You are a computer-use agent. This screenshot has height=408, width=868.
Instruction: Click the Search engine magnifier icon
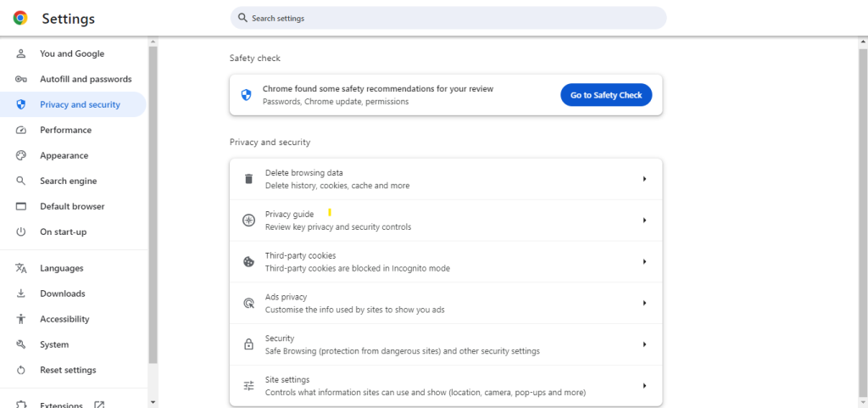[x=21, y=181]
